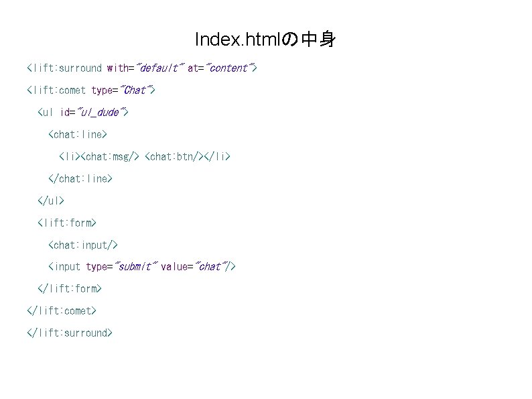This screenshot has height=399, width=532.
Task: Select the "default" attribute value
Action: pos(160,68)
